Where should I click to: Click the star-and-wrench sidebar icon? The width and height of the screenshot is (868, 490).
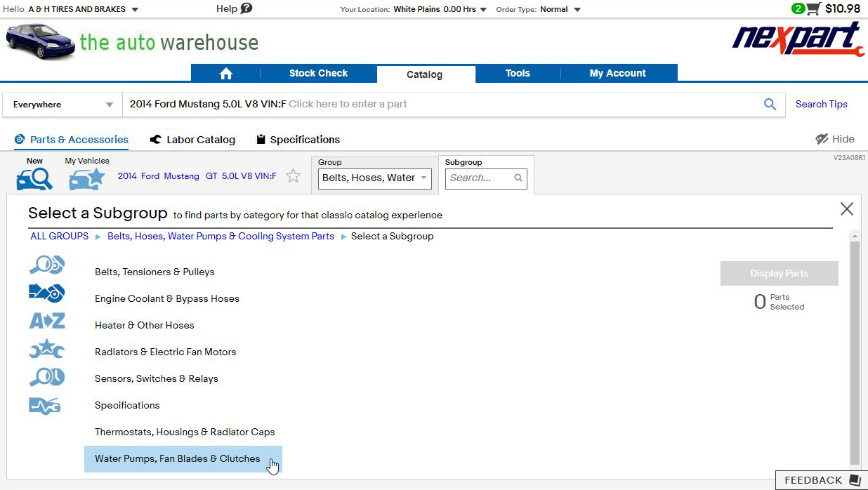[47, 348]
